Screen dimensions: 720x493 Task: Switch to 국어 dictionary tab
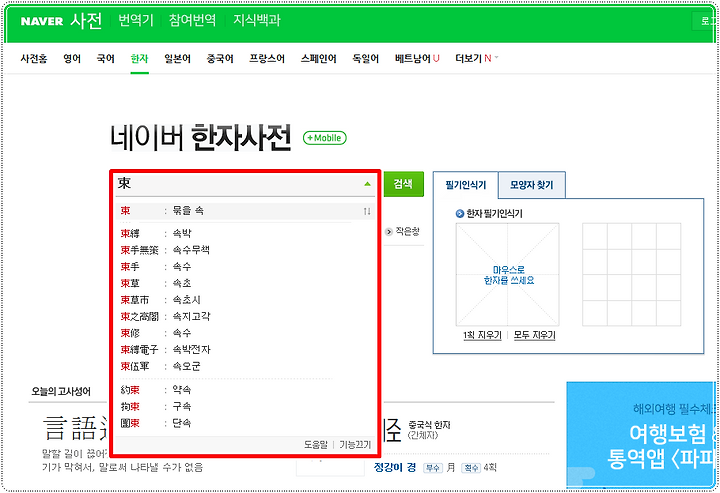pos(106,58)
